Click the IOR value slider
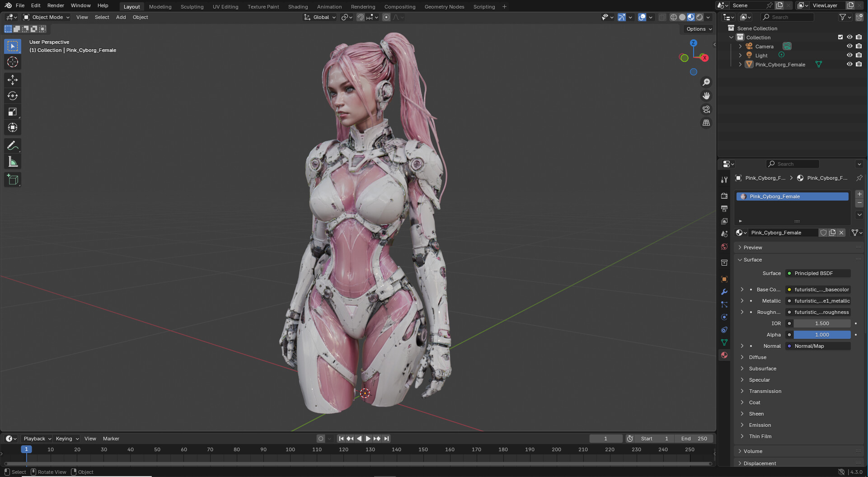The image size is (868, 477). (x=822, y=323)
